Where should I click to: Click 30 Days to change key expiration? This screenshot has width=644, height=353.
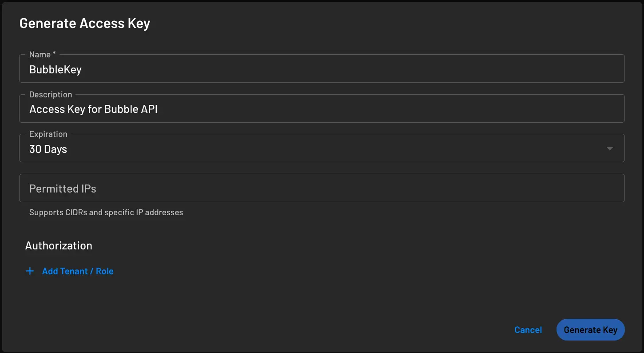pos(48,149)
